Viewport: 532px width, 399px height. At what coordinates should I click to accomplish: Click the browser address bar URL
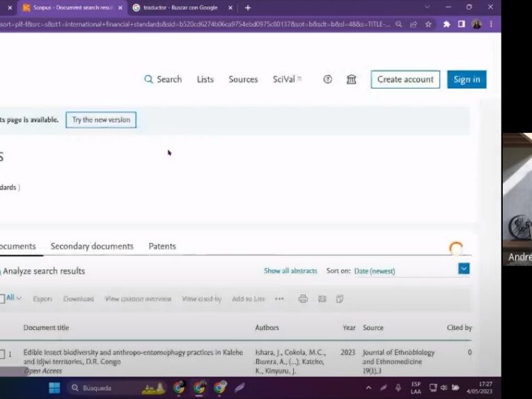pos(195,24)
